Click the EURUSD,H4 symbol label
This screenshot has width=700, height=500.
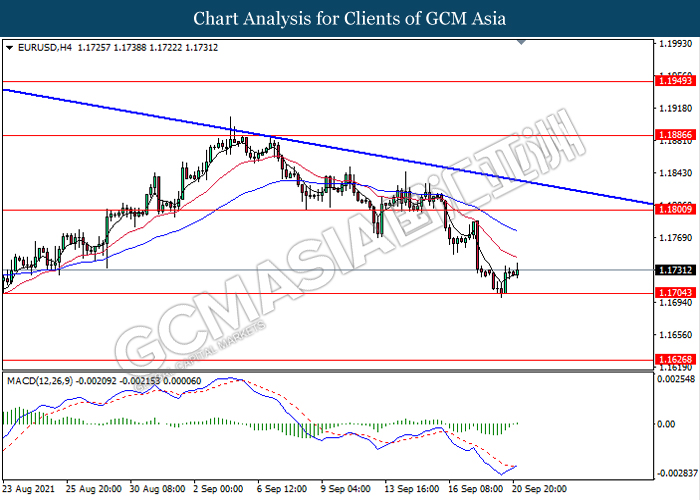(45, 47)
